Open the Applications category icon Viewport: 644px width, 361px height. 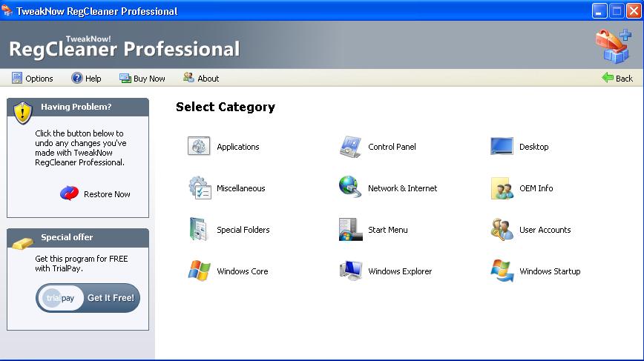199,146
